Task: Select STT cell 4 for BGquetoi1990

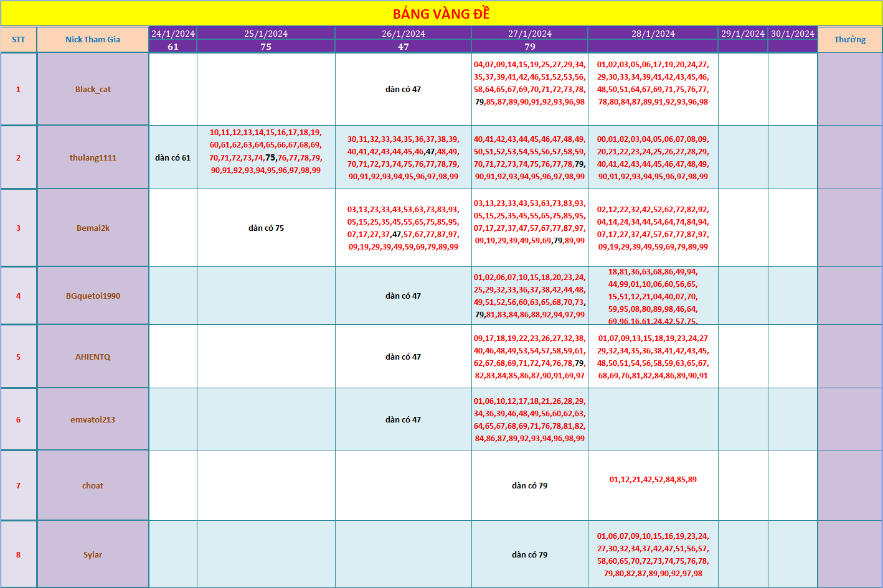Action: tap(19, 296)
